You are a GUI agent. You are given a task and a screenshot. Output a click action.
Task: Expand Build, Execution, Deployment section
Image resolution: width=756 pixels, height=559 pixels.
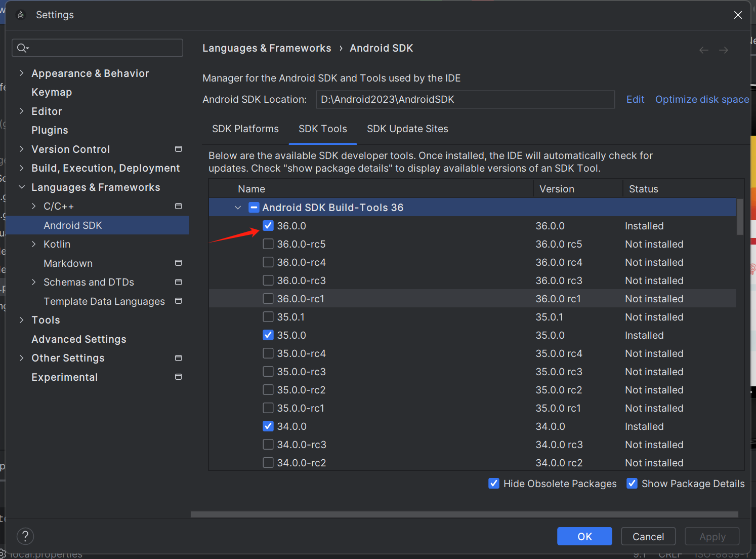pyautogui.click(x=21, y=168)
